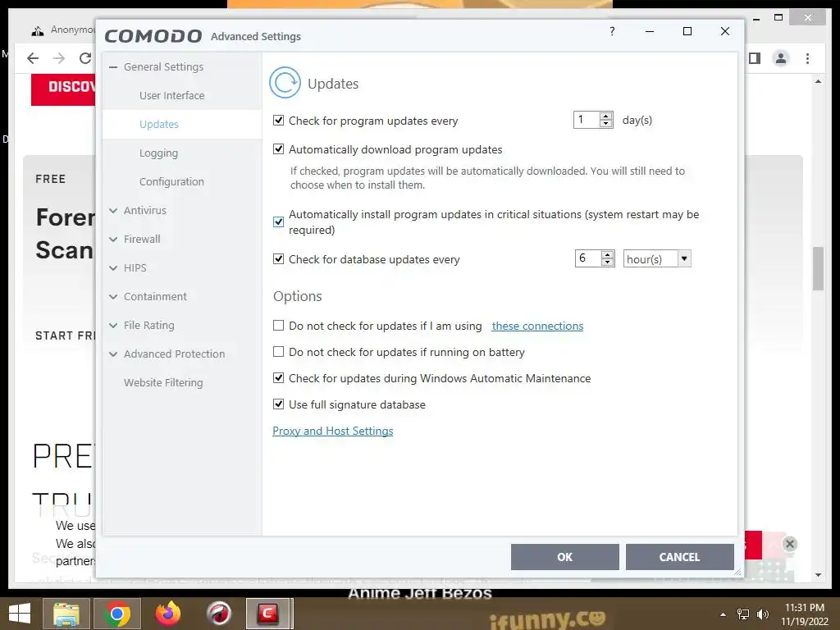840x630 pixels.
Task: Open the these connections link
Action: point(537,326)
